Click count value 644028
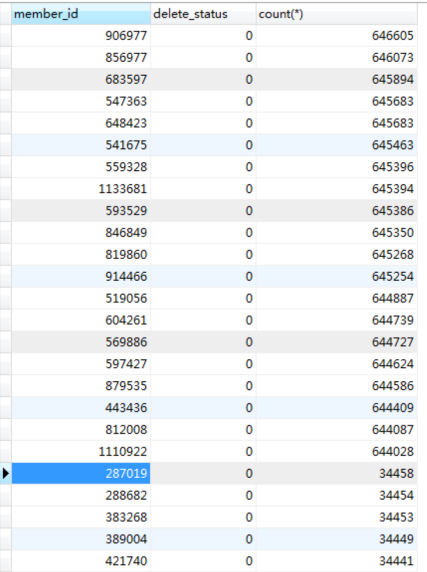Screen dimensions: 427x572 coord(393,452)
